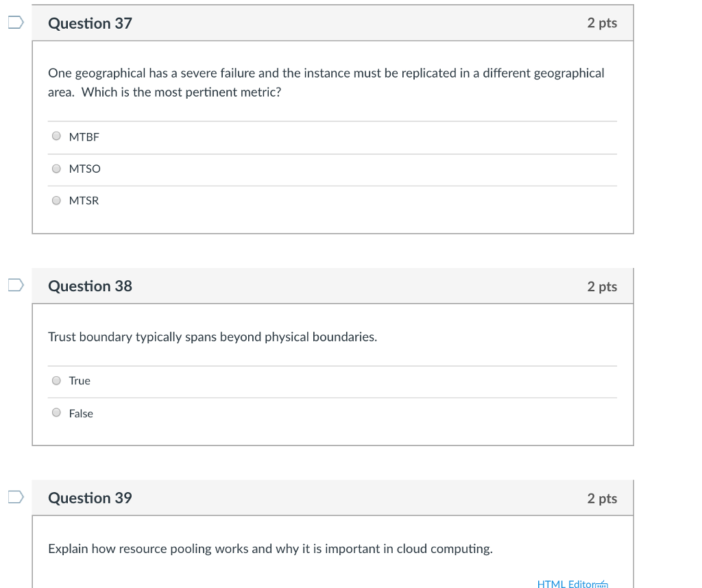The height and width of the screenshot is (588, 702).
Task: Select True for the trust boundary question
Action: 56,380
